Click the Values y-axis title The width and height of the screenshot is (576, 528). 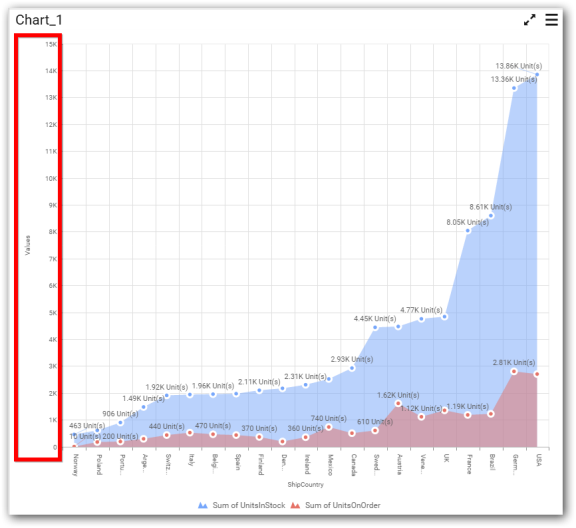(28, 245)
